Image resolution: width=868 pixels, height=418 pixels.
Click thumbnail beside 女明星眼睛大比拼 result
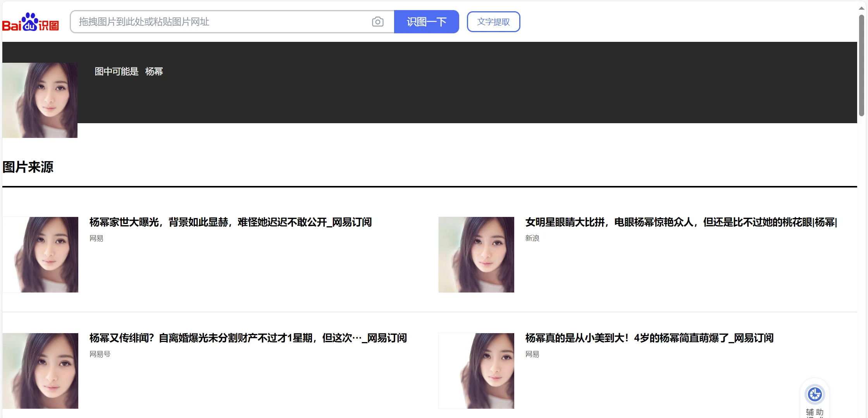tap(476, 255)
